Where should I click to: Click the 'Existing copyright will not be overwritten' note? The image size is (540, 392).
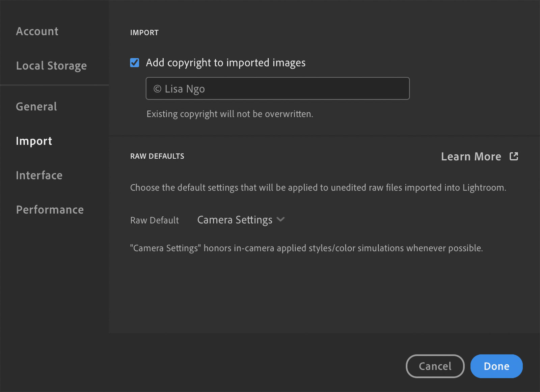click(230, 114)
